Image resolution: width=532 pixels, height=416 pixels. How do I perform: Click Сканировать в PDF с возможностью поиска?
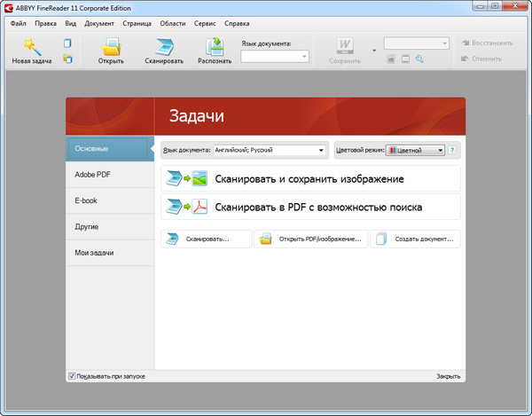pyautogui.click(x=310, y=207)
